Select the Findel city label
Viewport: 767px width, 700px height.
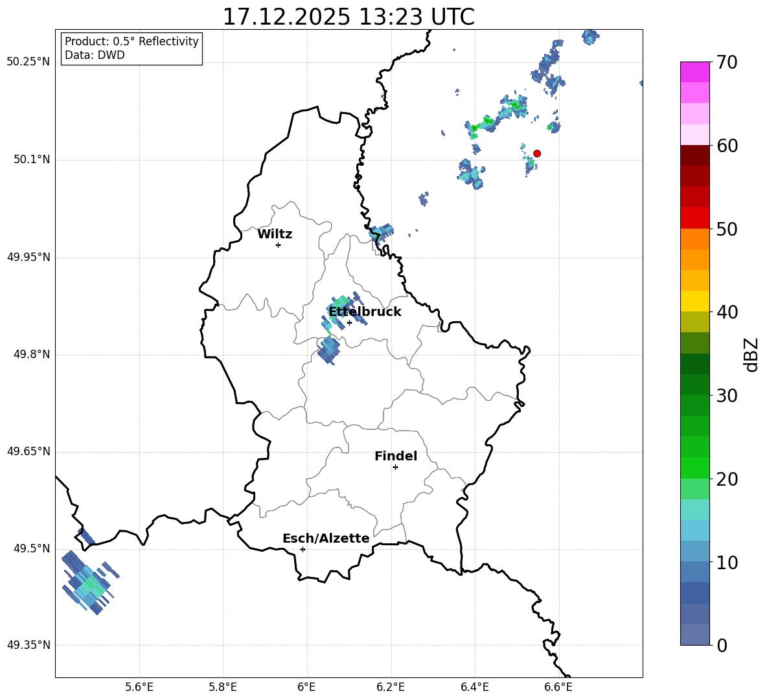(x=396, y=456)
